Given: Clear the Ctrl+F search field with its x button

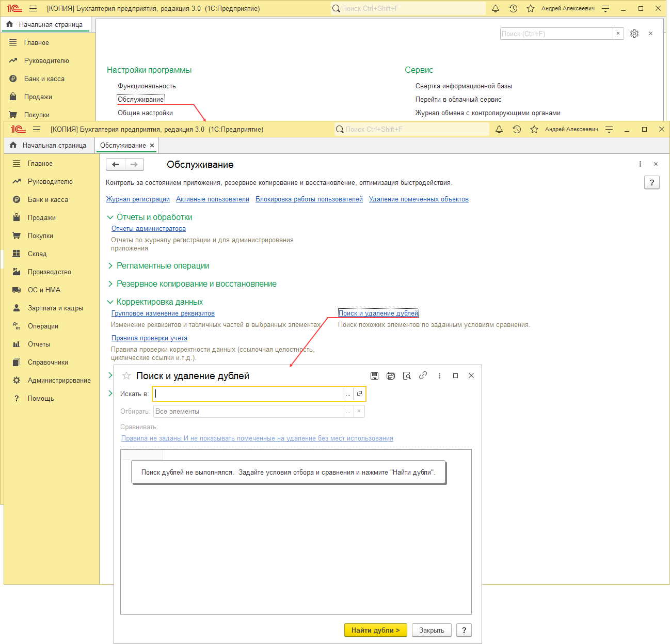Looking at the screenshot, I should tap(618, 34).
